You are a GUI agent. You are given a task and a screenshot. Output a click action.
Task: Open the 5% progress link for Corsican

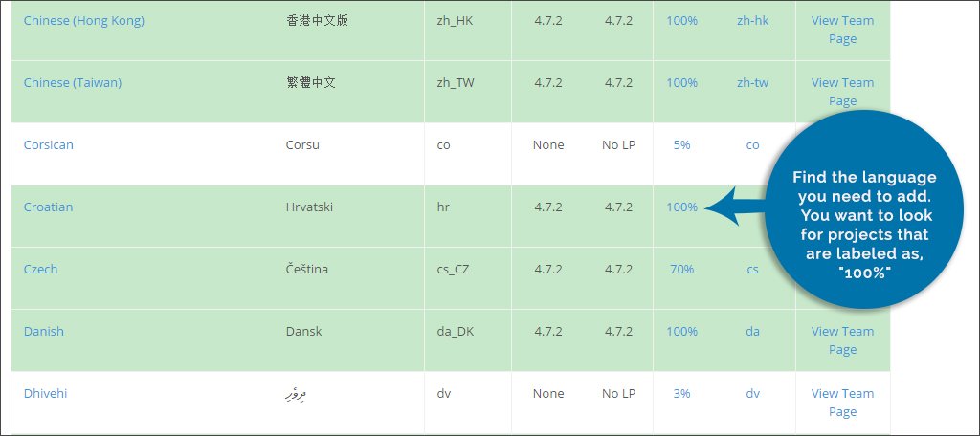pos(681,144)
